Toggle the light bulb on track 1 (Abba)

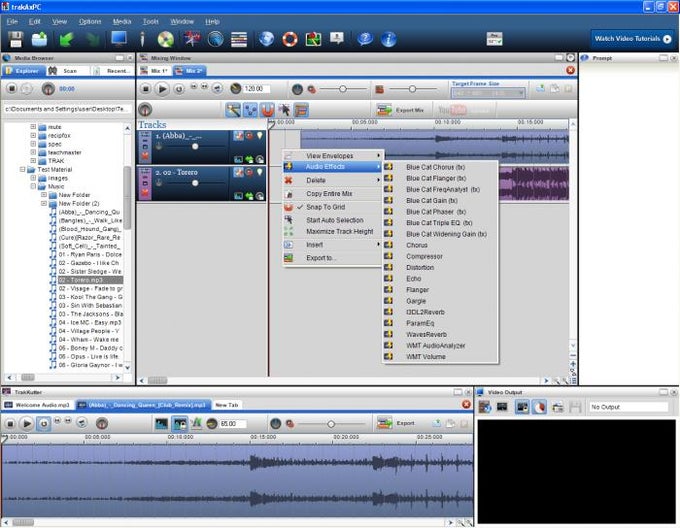point(260,136)
